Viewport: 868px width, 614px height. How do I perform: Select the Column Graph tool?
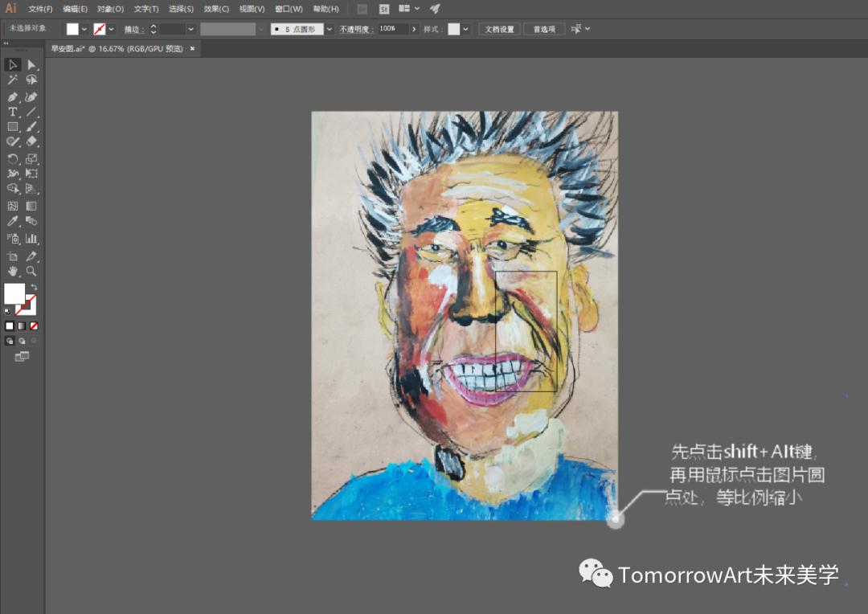pyautogui.click(x=31, y=239)
